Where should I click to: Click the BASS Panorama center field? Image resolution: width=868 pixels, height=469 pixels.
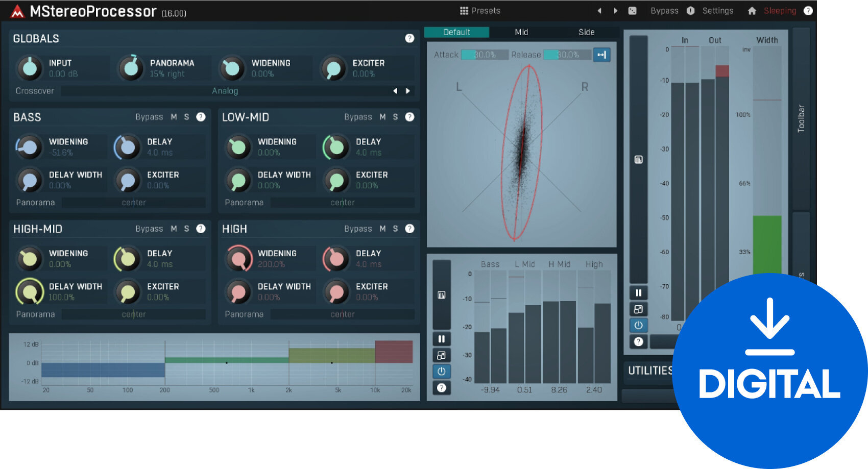134,203
